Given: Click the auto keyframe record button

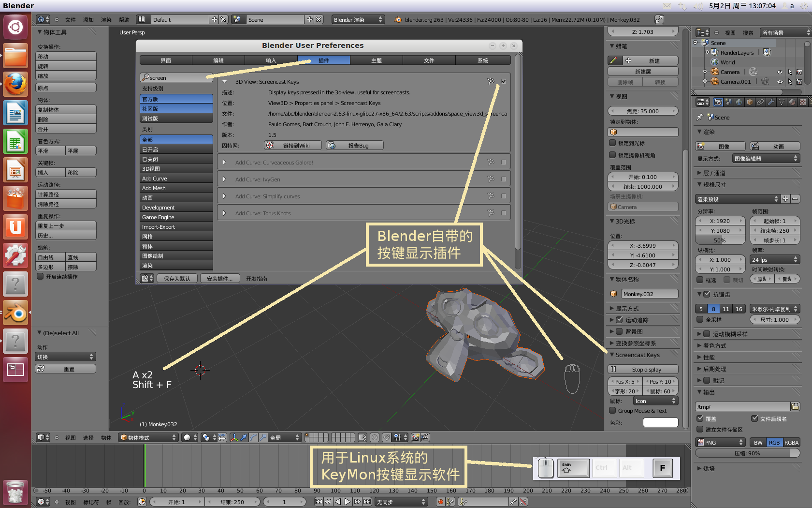Looking at the screenshot, I should point(440,502).
